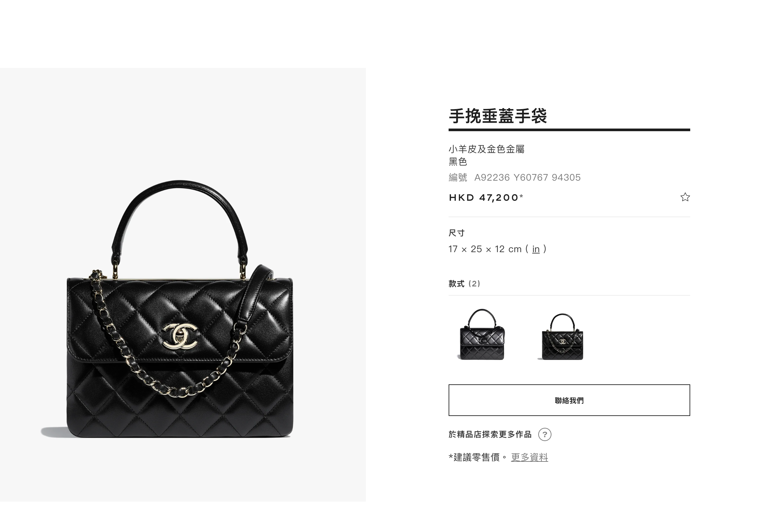Click the HKD 47,200 price
This screenshot has width=768, height=532.
point(486,197)
